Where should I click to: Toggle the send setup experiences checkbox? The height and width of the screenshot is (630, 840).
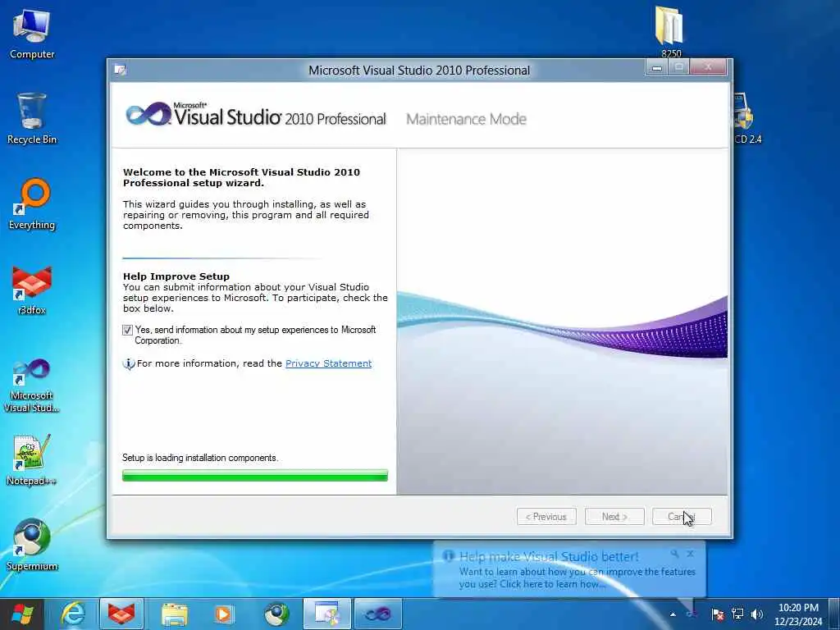click(127, 330)
